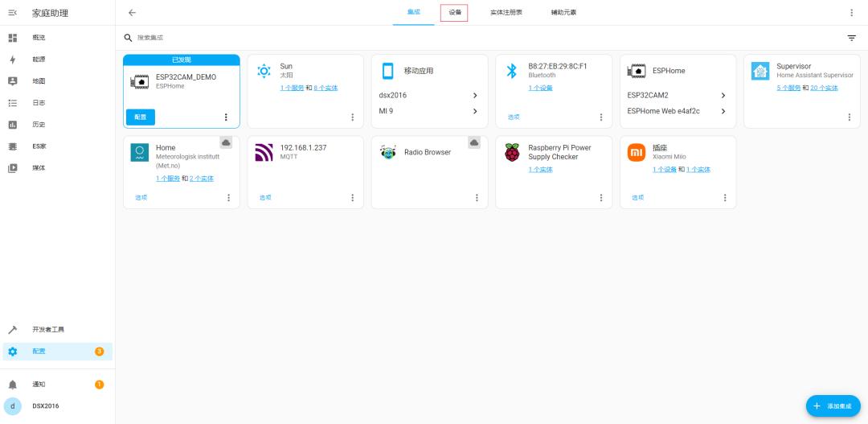Open Raspberry Pi card 1个实体 link
Viewport: 868px width, 424px height.
pos(540,170)
